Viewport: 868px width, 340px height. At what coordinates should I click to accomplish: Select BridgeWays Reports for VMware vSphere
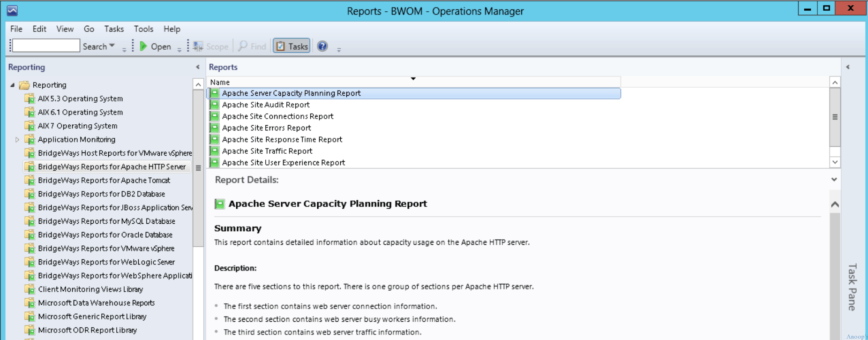coord(106,249)
